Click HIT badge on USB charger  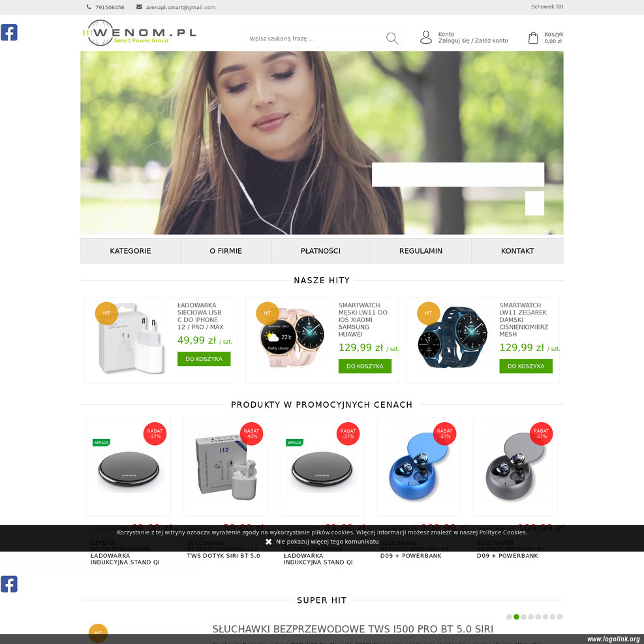106,313
